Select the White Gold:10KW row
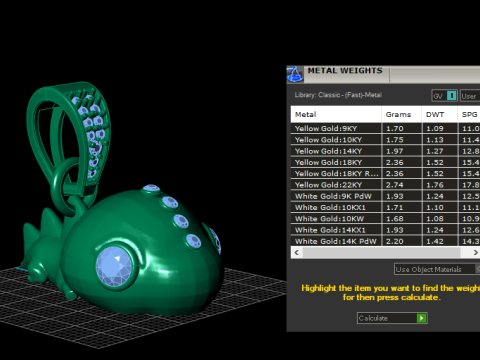Screen dimensions: 480x360 (x=385, y=219)
